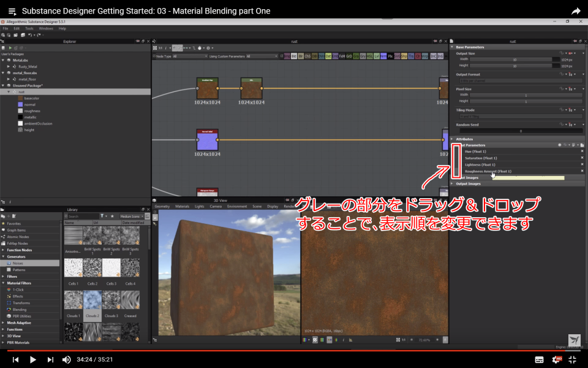Image resolution: width=588 pixels, height=368 pixels.
Task: Open the Medium Icons view dropdown
Action: [x=132, y=217]
